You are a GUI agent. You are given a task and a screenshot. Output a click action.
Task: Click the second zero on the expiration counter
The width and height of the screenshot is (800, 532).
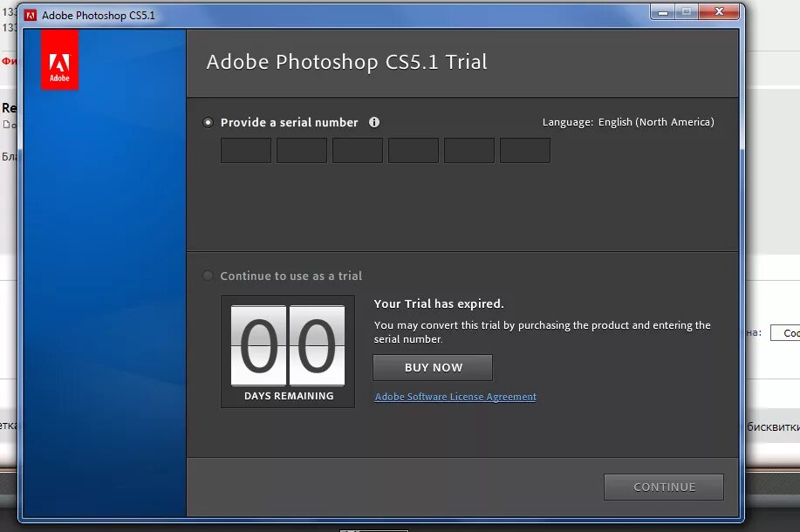314,344
